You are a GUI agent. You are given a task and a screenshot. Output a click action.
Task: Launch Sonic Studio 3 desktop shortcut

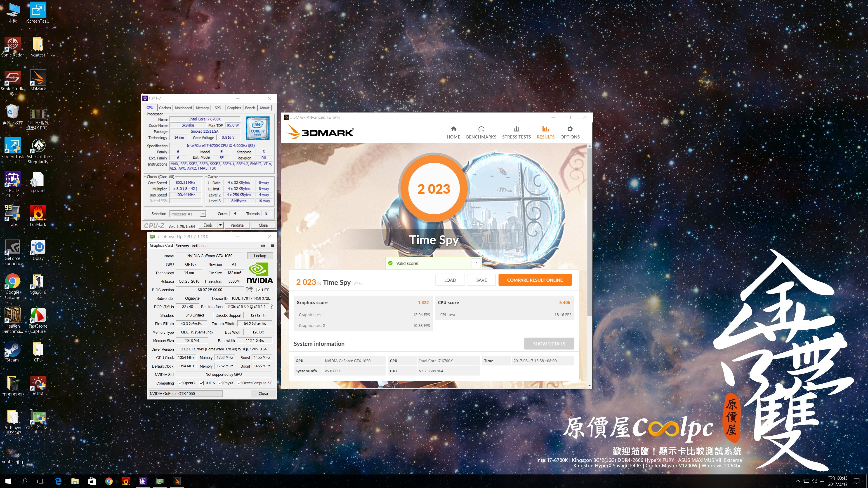(x=12, y=83)
